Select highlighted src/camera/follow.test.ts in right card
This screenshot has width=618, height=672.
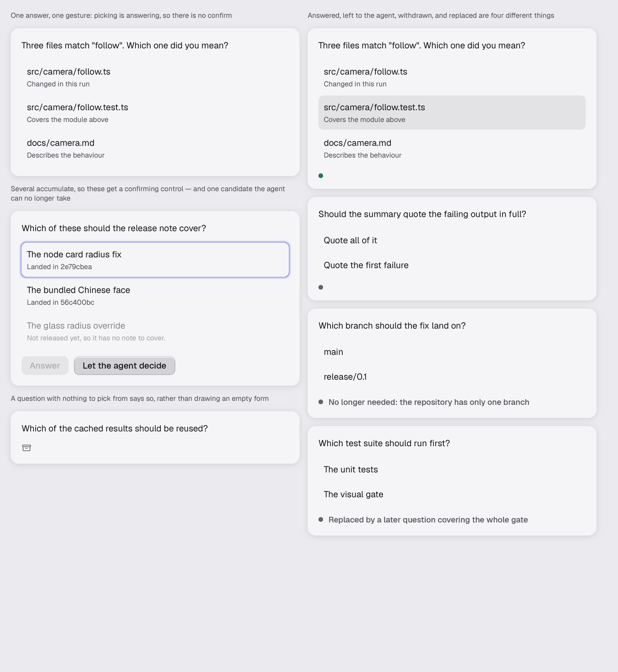[x=452, y=113]
